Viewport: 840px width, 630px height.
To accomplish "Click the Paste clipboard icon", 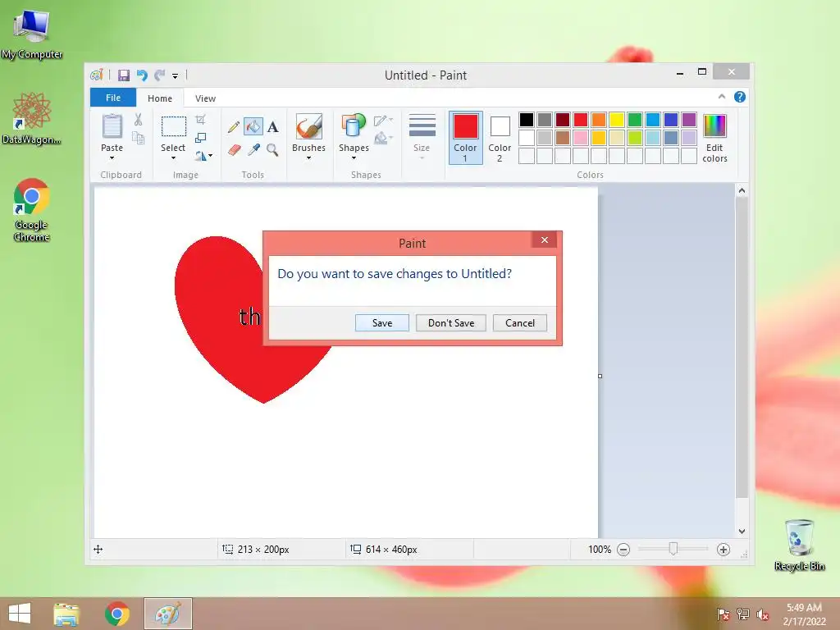I will [x=112, y=126].
